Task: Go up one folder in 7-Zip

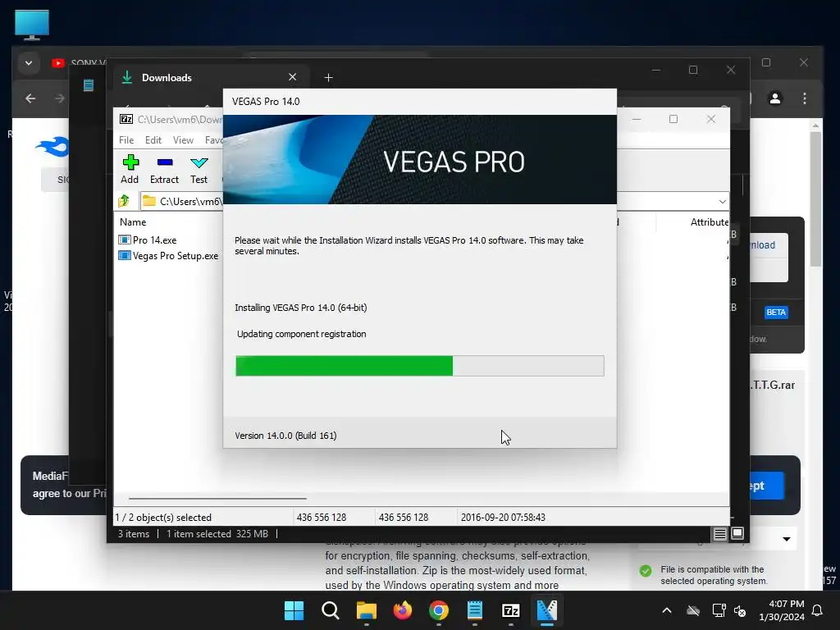Action: (125, 201)
